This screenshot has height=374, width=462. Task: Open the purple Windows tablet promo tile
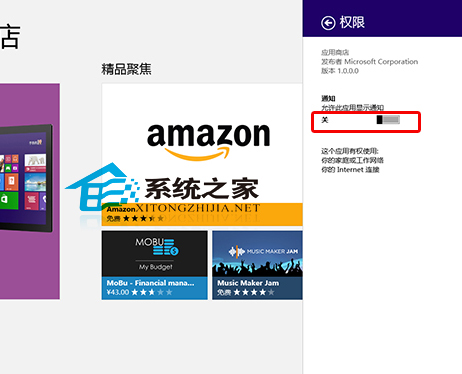pos(30,191)
